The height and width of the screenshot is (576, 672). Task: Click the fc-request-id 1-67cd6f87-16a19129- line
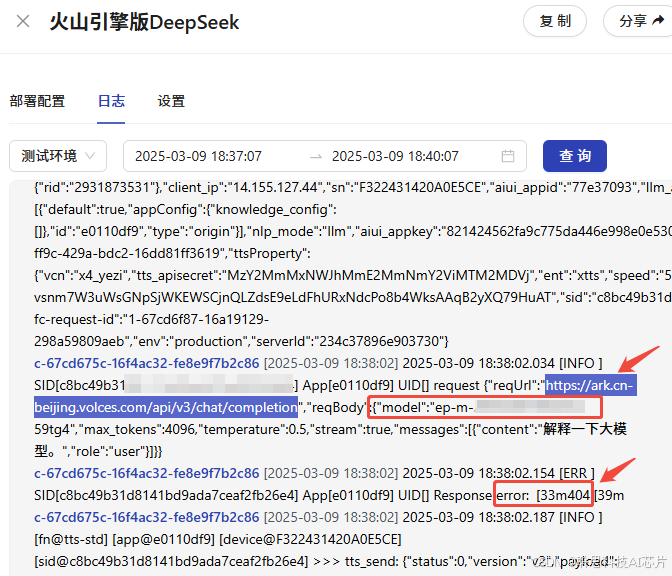(x=151, y=319)
